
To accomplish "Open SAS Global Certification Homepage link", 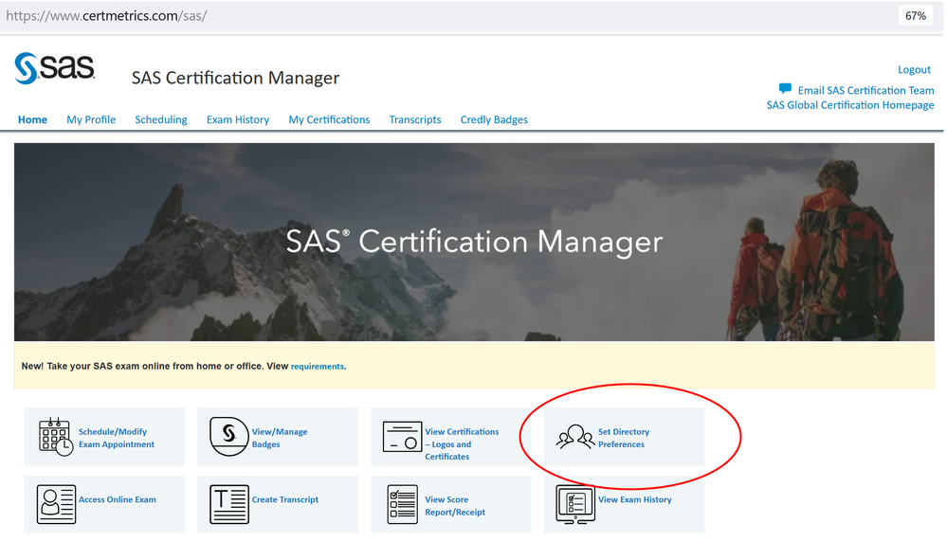I will pos(850,105).
